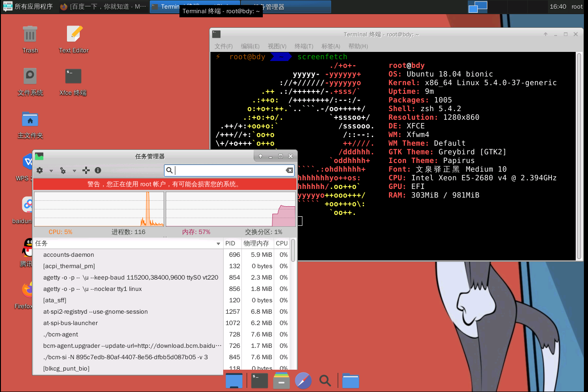This screenshot has width=588, height=392.
Task: Sort processes by the CPU column
Action: (x=282, y=244)
